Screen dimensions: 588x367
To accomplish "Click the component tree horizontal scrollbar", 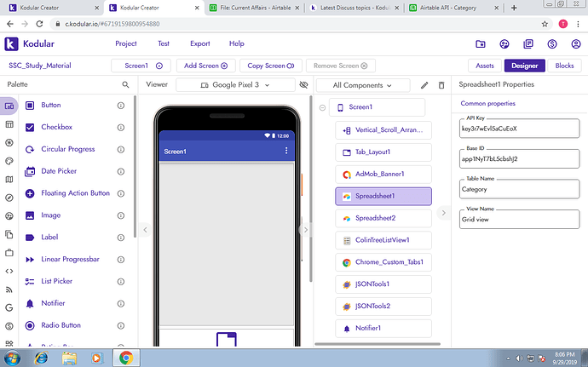I will pos(378,344).
